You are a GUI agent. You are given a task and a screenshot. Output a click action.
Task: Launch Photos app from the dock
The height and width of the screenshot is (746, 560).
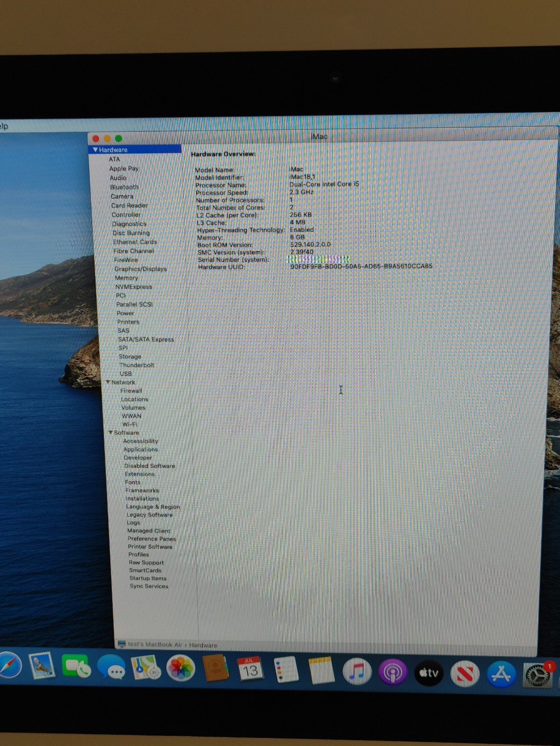point(181,668)
